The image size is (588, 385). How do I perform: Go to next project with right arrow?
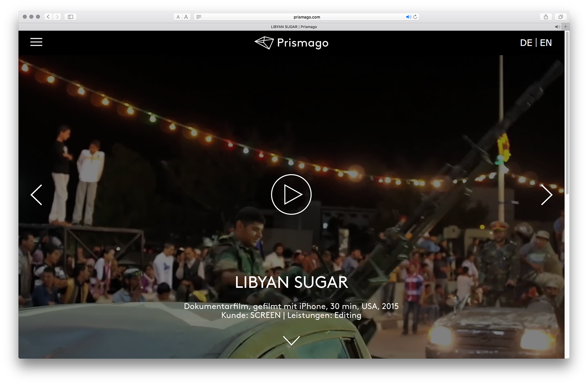[x=547, y=195]
